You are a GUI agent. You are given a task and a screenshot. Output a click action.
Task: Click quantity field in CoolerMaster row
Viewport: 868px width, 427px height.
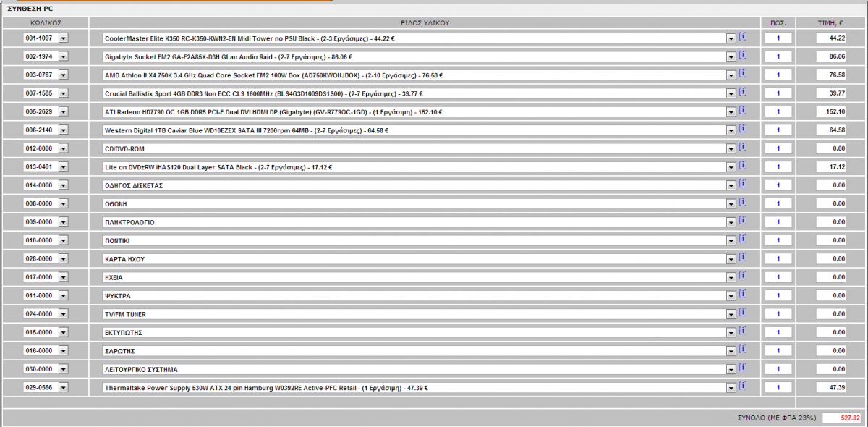click(778, 38)
